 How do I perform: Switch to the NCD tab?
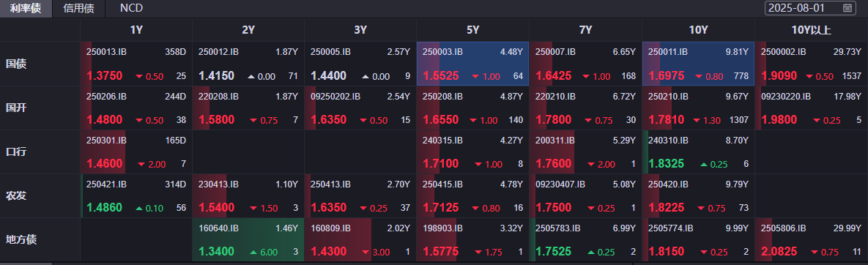click(131, 8)
